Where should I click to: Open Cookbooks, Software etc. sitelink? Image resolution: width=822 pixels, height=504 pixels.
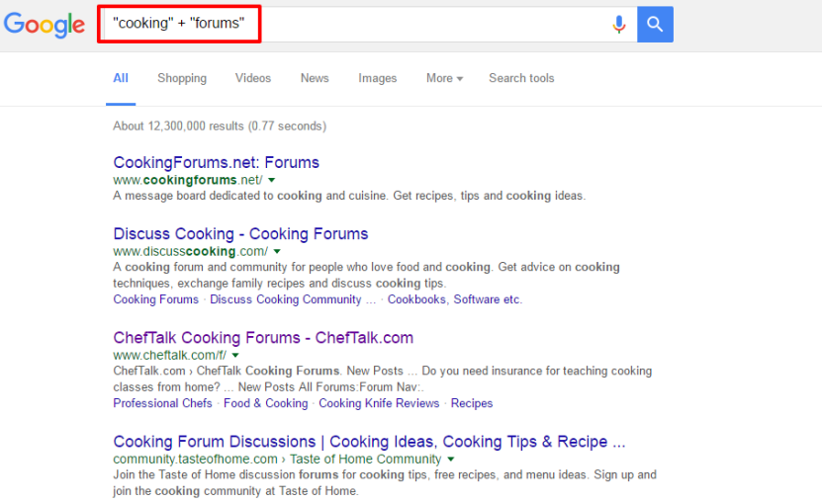454,299
